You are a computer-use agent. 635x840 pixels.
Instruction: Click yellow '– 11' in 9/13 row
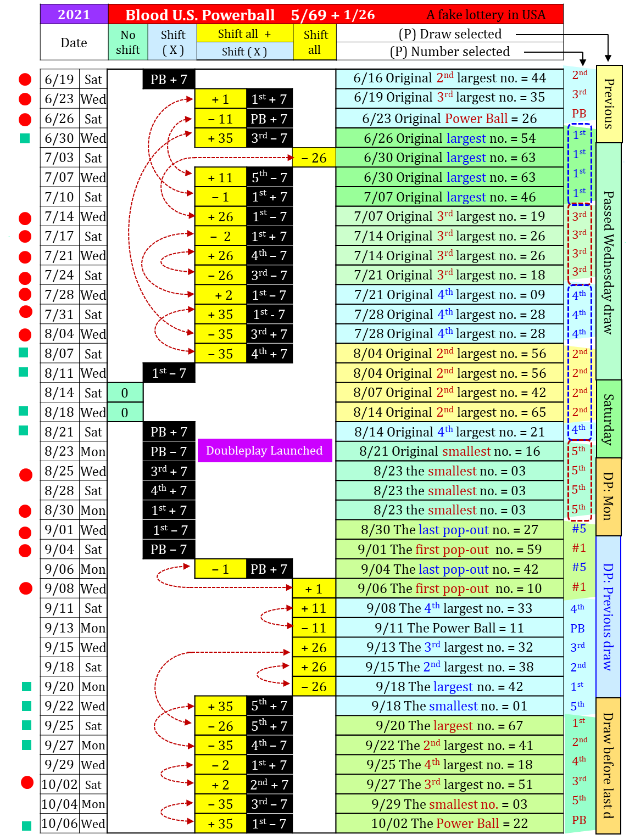point(314,628)
